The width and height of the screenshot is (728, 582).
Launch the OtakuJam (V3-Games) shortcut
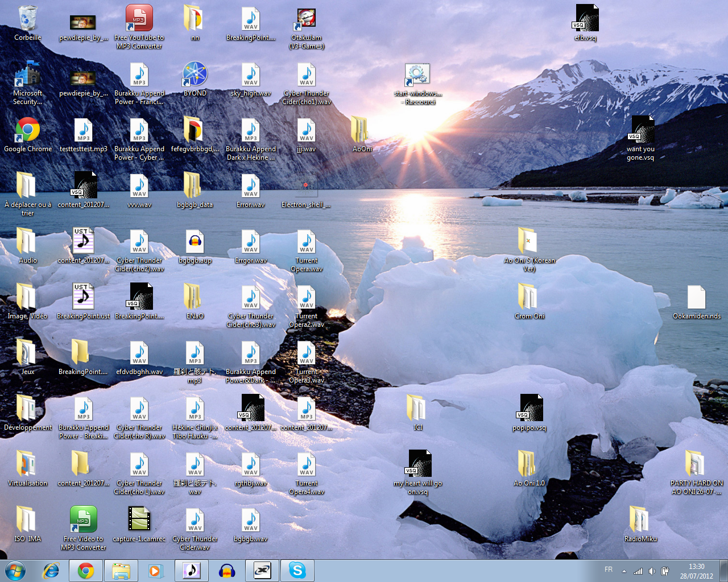pyautogui.click(x=306, y=20)
